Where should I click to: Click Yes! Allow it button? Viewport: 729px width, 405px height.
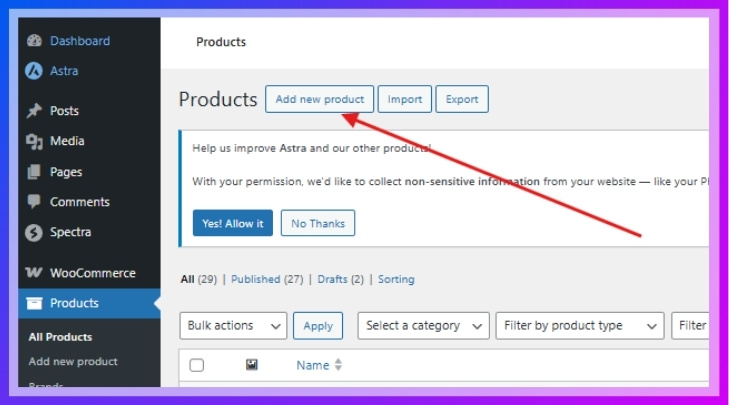pos(232,223)
